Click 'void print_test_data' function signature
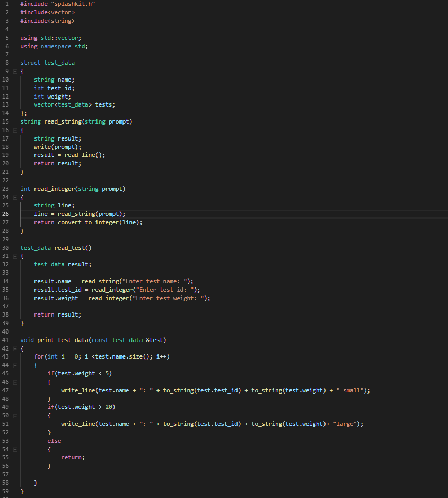This screenshot has height=498, width=448. (x=93, y=340)
